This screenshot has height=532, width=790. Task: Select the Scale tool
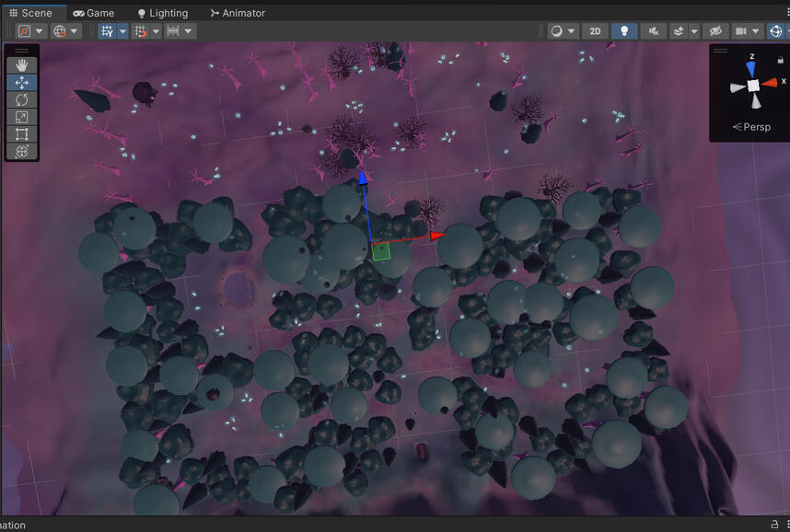click(22, 117)
